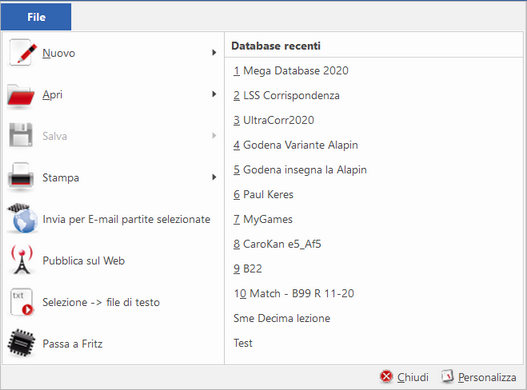Image resolution: width=527 pixels, height=390 pixels.
Task: Click the globe e-mail send icon
Action: coord(22,219)
